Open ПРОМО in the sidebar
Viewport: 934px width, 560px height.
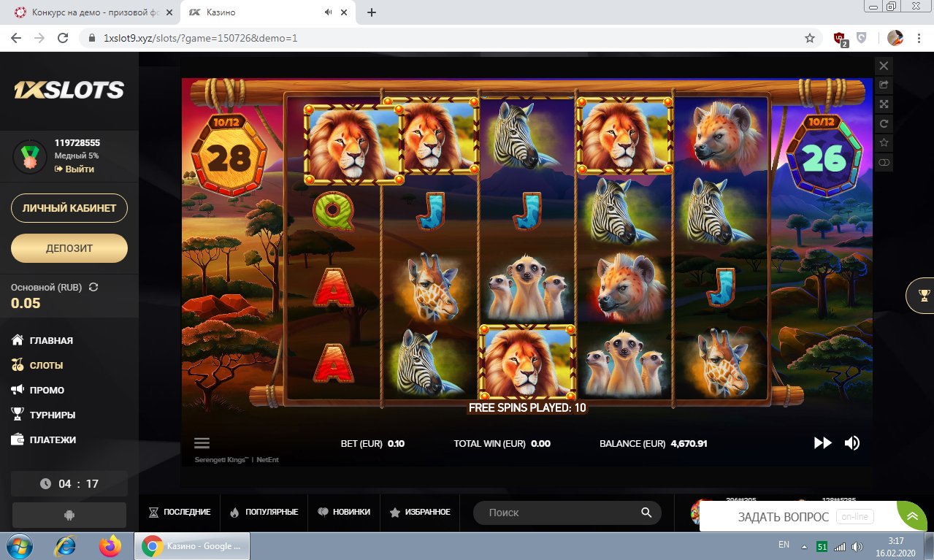[x=38, y=390]
